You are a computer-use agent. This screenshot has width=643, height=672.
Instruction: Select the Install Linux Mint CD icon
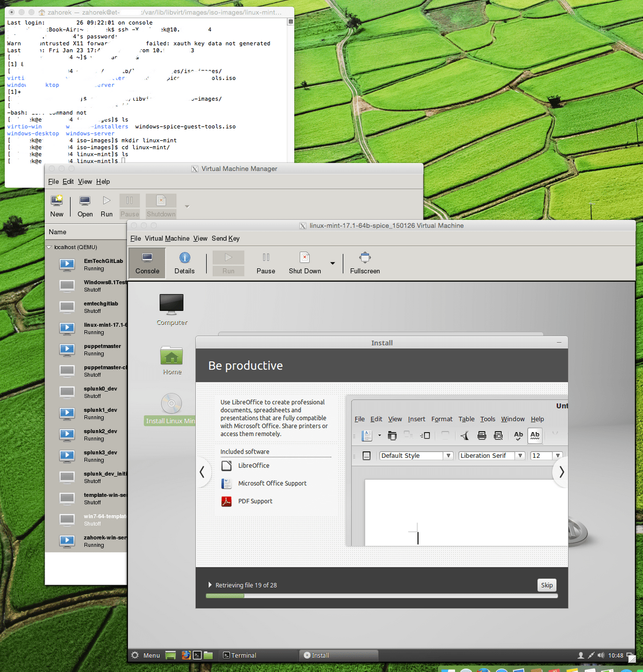pyautogui.click(x=171, y=403)
